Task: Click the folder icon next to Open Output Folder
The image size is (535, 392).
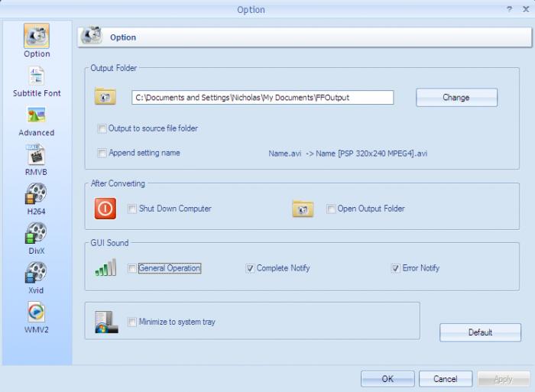Action: [303, 209]
